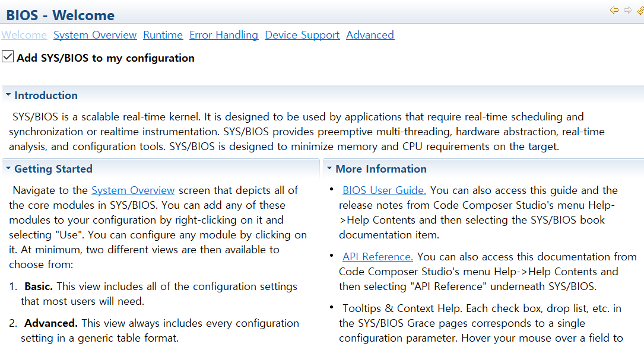The height and width of the screenshot is (344, 644).
Task: Collapse the Introduction section
Action: pyautogui.click(x=8, y=94)
